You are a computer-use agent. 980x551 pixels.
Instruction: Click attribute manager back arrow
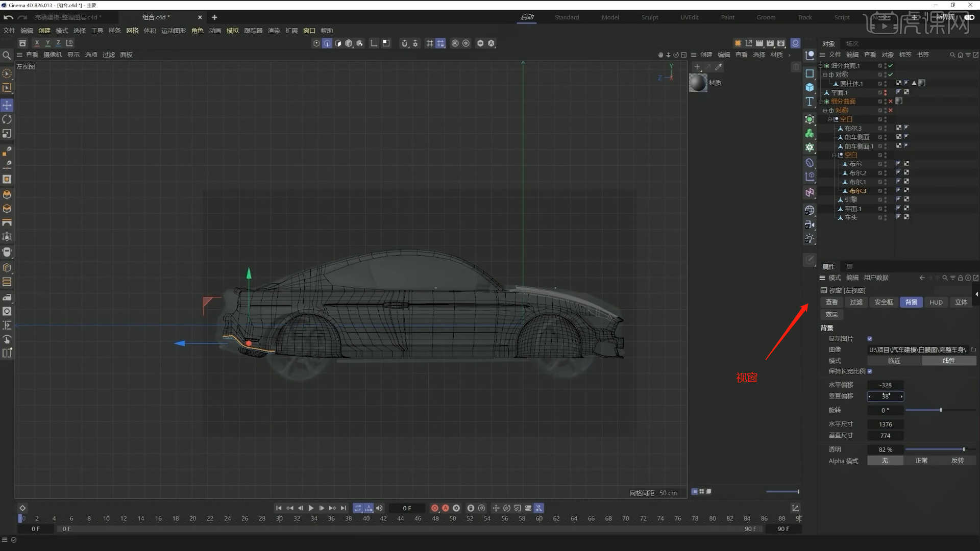pos(922,278)
